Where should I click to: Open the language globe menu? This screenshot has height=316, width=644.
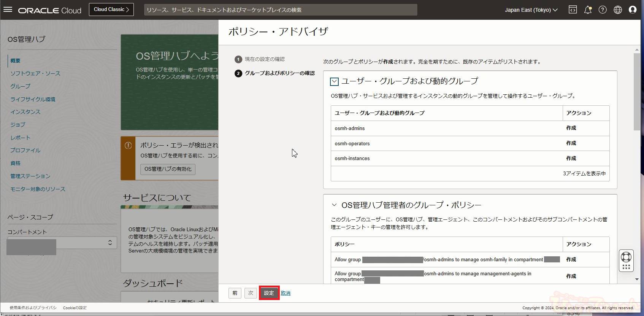pos(618,10)
